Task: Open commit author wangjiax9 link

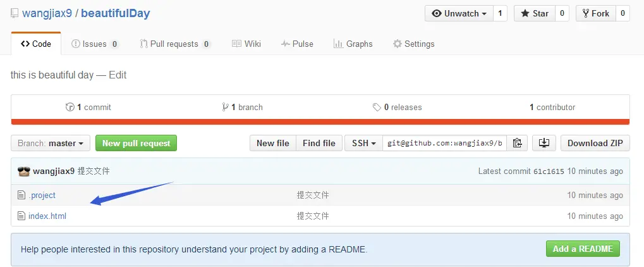Action: [x=54, y=171]
